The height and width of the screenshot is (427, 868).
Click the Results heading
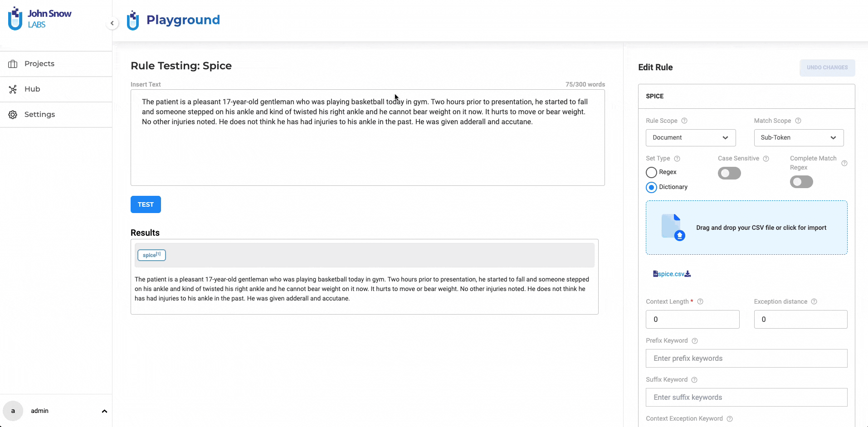(x=145, y=233)
